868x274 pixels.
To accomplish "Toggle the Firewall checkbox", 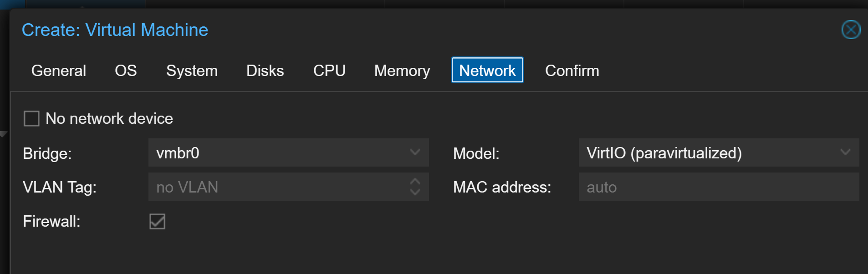I will point(157,222).
